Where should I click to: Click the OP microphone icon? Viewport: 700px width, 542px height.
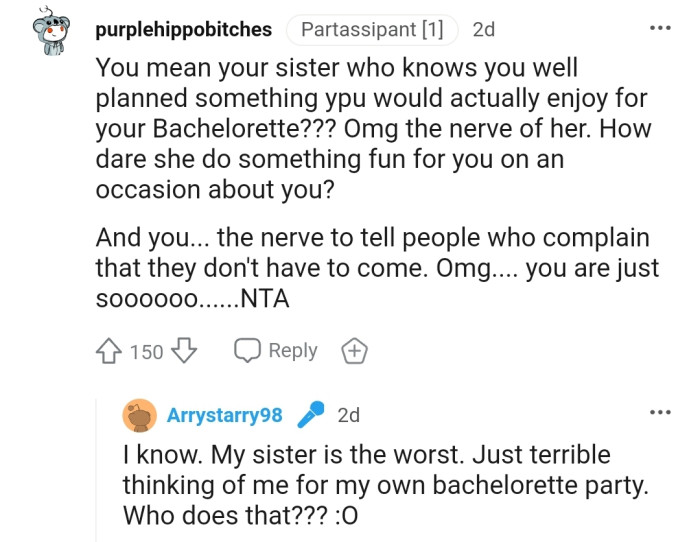(312, 414)
